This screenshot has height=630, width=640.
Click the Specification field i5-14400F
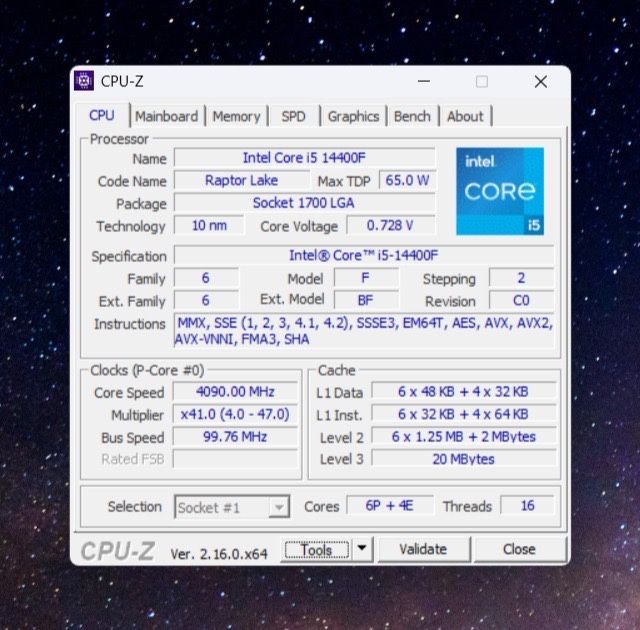[x=364, y=255]
